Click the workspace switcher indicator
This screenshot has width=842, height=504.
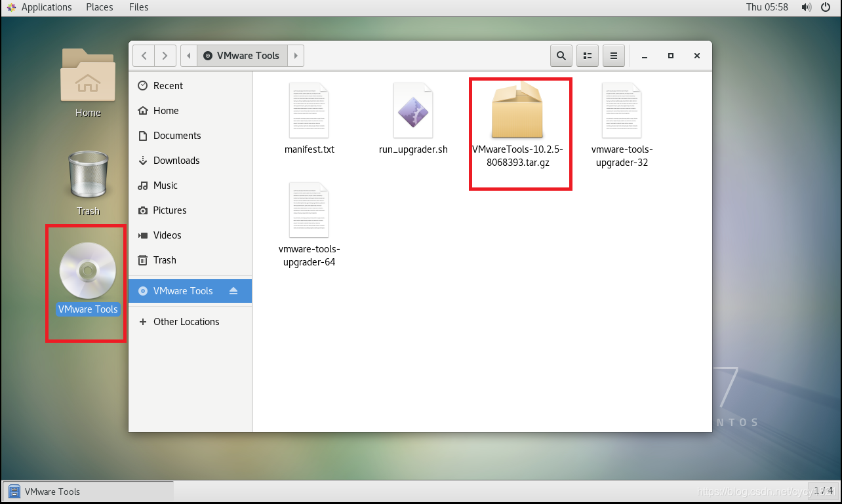click(823, 491)
